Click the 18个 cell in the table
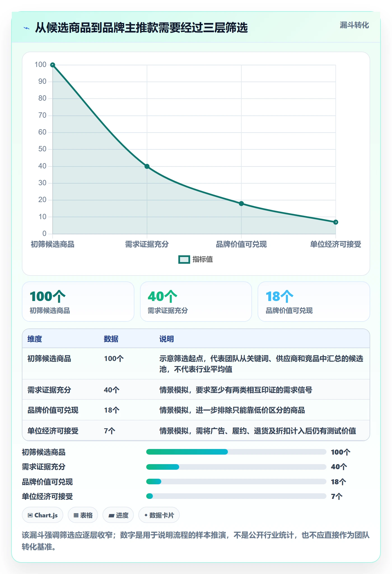 112,410
